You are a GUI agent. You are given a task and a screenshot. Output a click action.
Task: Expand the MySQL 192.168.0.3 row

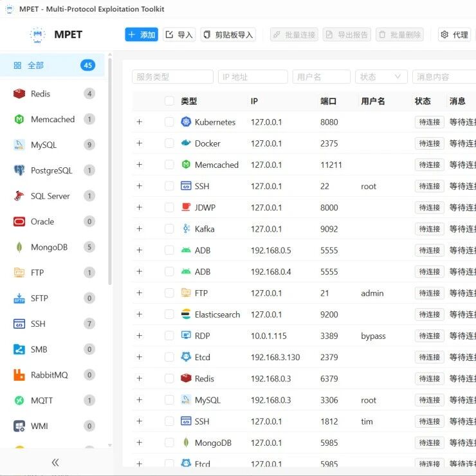pos(140,399)
